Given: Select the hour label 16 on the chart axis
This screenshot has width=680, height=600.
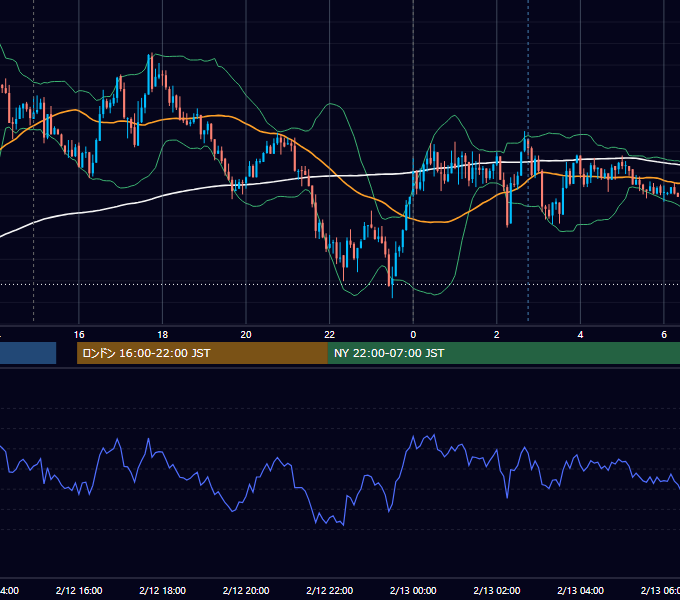Looking at the screenshot, I should tap(79, 335).
